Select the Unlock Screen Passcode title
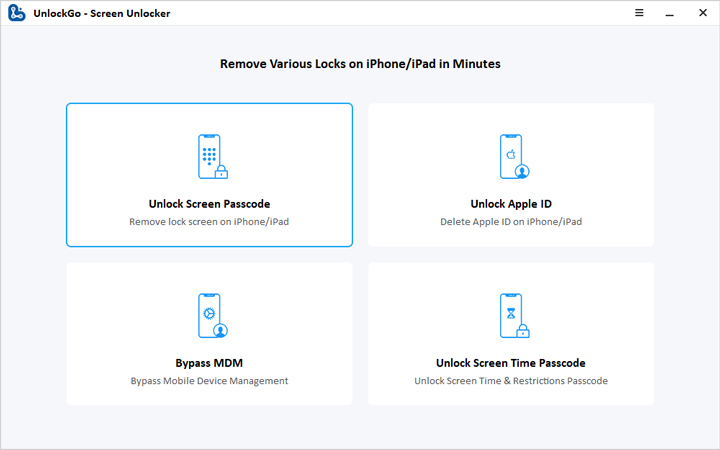 tap(209, 204)
